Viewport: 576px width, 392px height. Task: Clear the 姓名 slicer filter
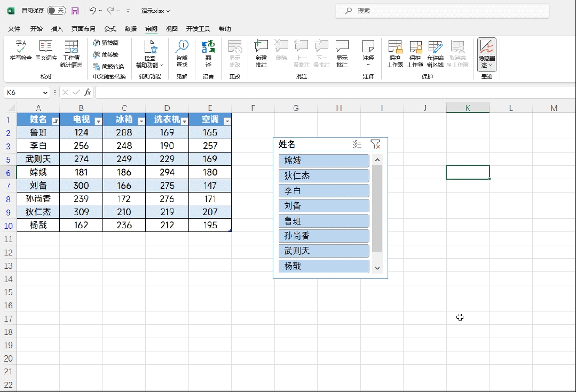tap(375, 144)
